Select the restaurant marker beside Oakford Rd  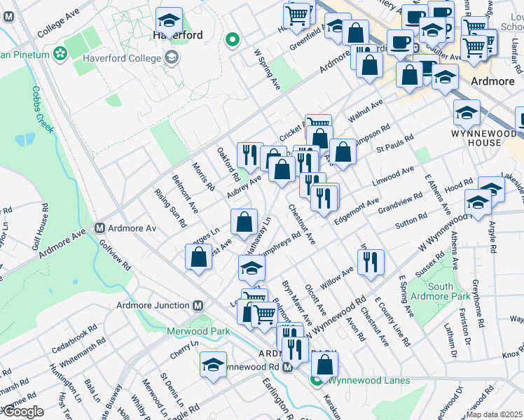coord(249,155)
